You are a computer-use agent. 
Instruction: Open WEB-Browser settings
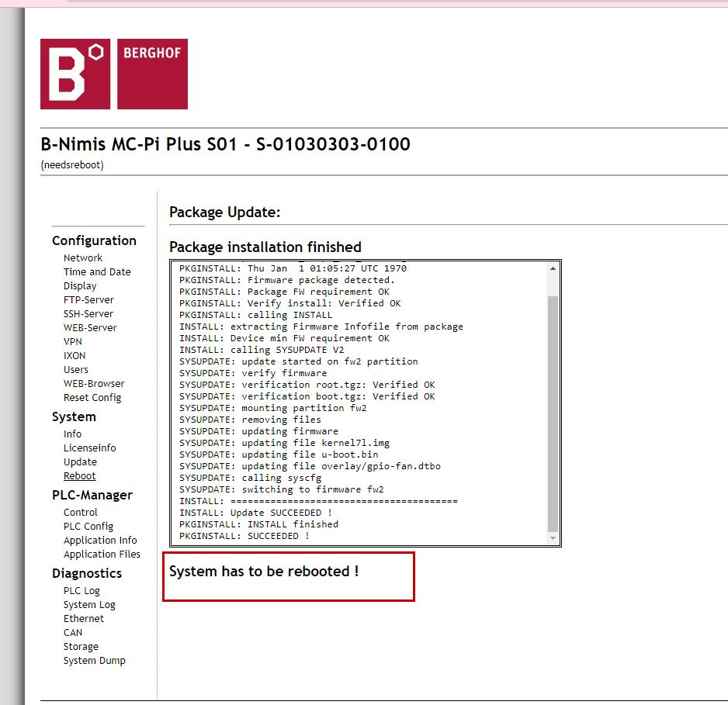94,384
